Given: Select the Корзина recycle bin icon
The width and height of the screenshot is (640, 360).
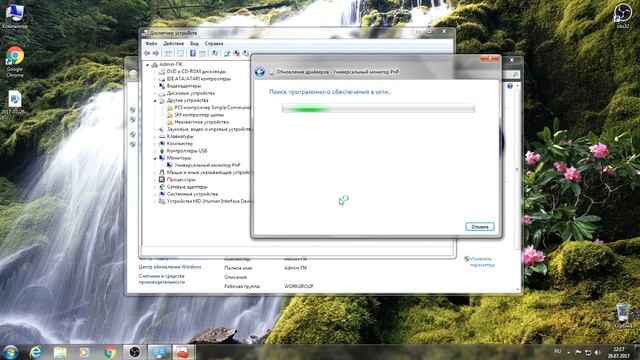Looking at the screenshot, I should [x=623, y=316].
